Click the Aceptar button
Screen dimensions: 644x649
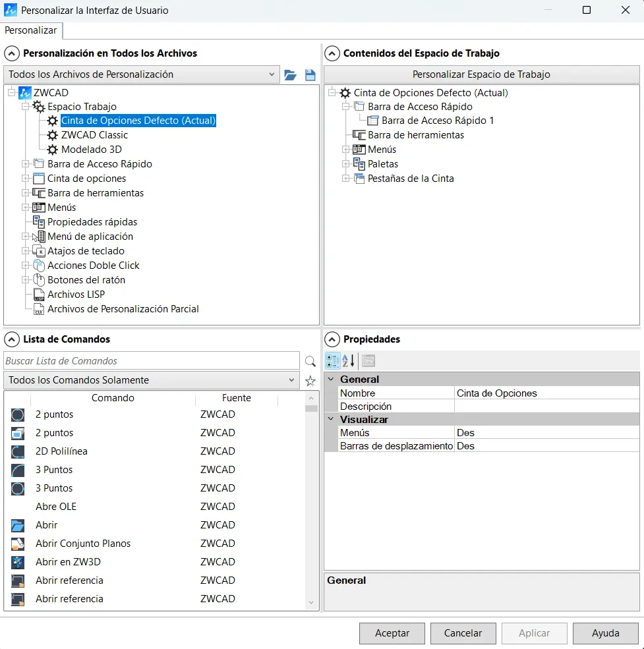tap(392, 633)
